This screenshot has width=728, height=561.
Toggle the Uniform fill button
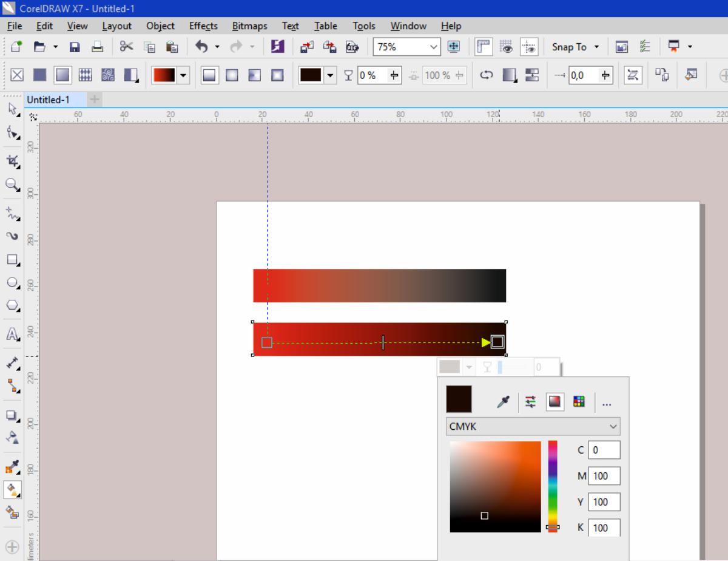tap(39, 75)
